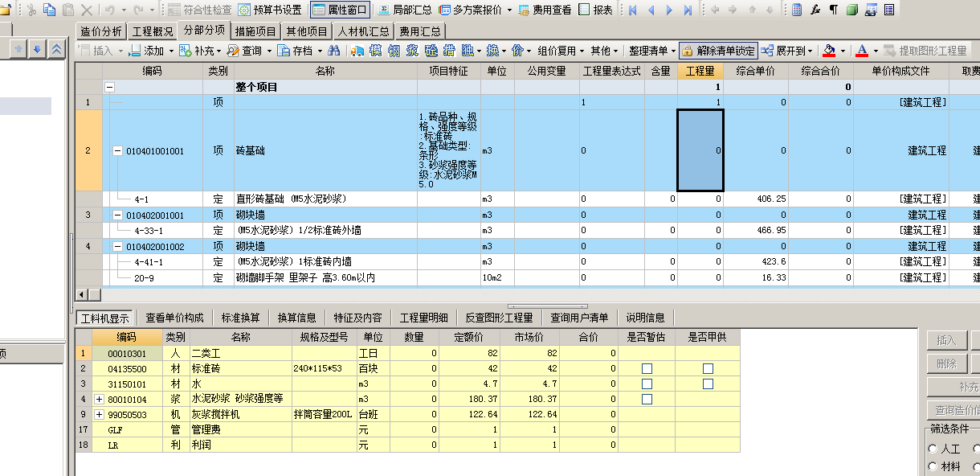The image size is (980, 476).
Task: Click the double-chevron collapse icon in left panel
Action: (55, 50)
